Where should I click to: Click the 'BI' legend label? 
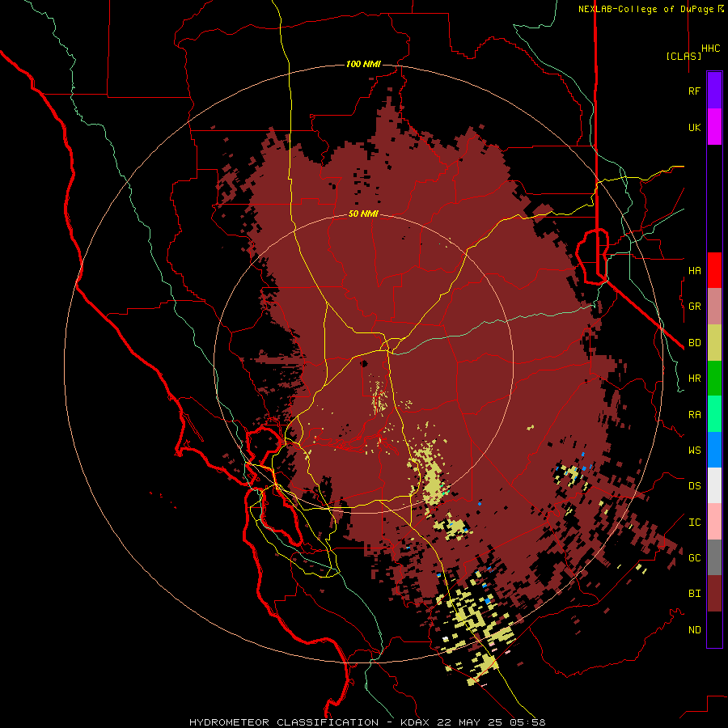[694, 594]
